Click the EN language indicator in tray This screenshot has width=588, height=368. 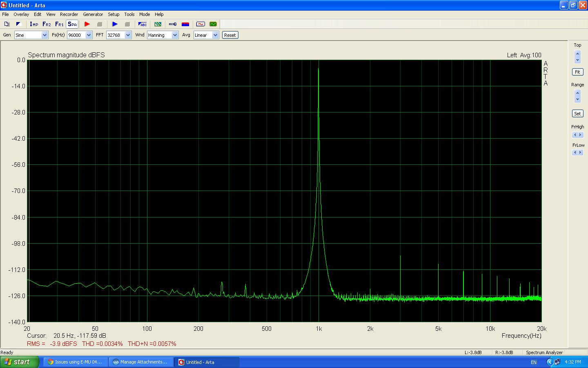pos(533,362)
